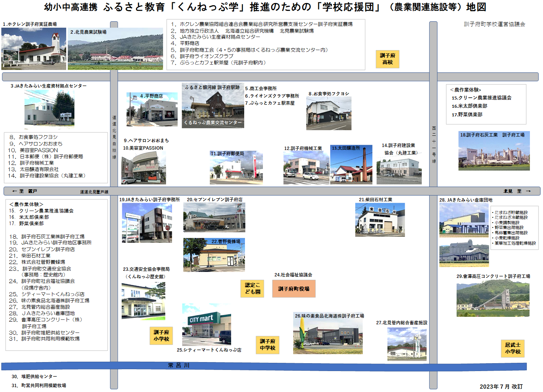Select list entry 31. 訓子府町共同利用模範牧場
The height and width of the screenshot is (392, 543).
[x=45, y=339]
